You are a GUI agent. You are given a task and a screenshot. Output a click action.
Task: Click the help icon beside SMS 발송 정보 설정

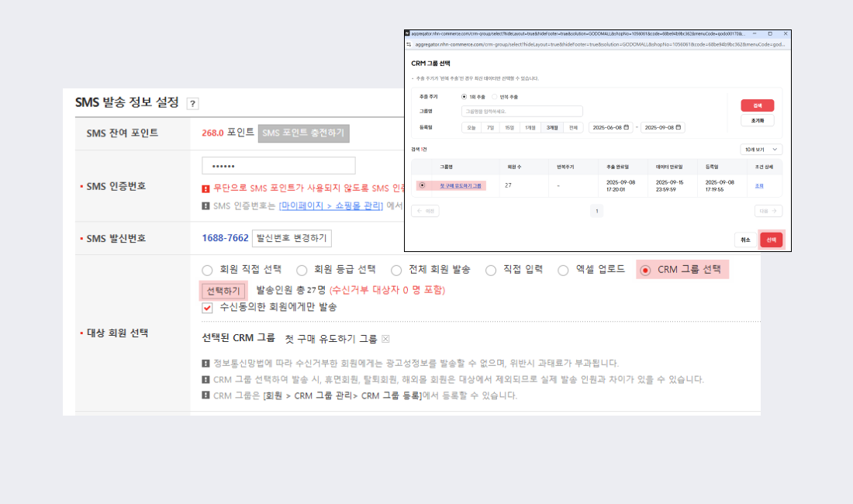pyautogui.click(x=192, y=103)
